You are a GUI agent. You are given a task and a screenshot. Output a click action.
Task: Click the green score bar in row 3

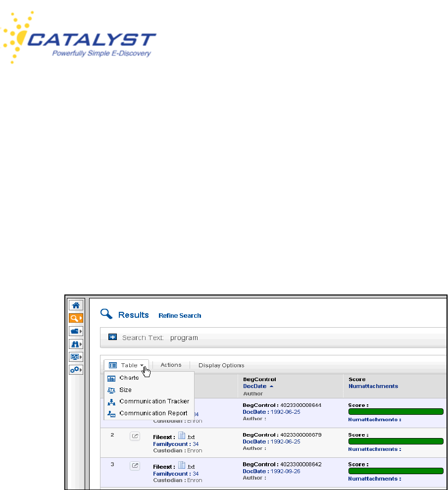tap(396, 471)
